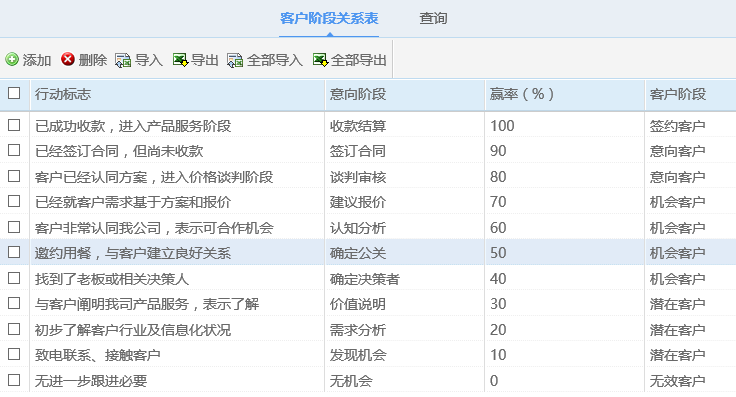Click the 导出 export icon
The width and height of the screenshot is (736, 397).
(x=180, y=60)
